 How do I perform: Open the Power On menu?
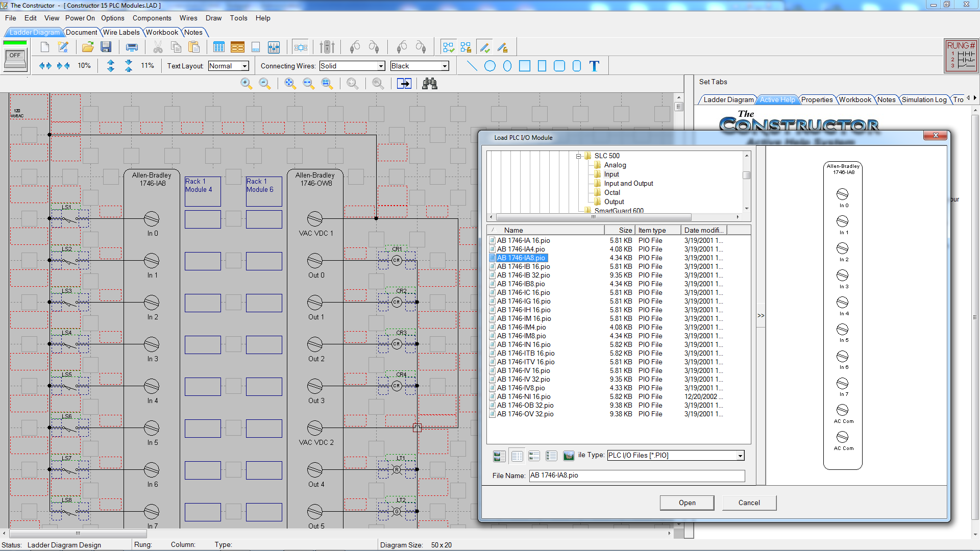[x=80, y=18]
